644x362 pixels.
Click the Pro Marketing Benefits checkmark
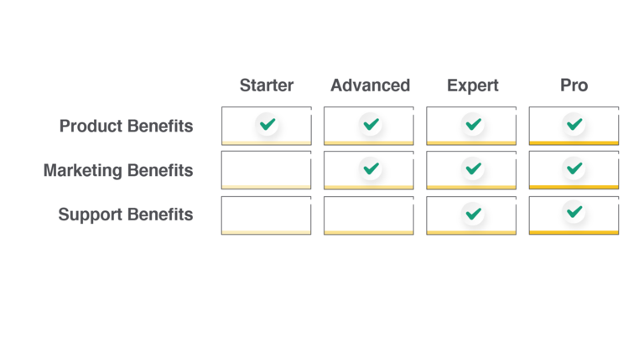(574, 168)
